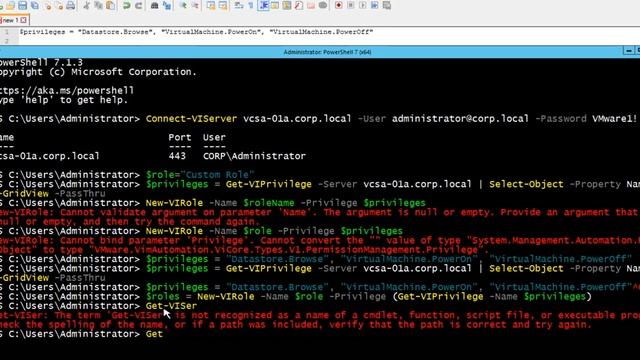The width and height of the screenshot is (640, 360).
Task: Close the current document via toolbar Close icon
Action: pyautogui.click(x=48, y=5)
